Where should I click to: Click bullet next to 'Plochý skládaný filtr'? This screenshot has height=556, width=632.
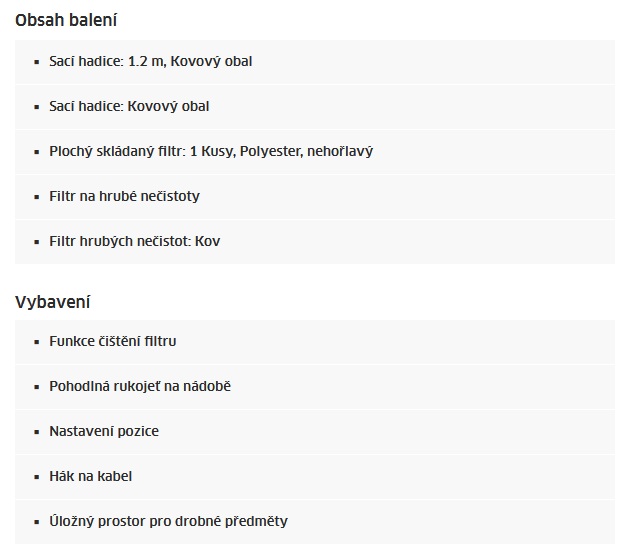point(37,152)
